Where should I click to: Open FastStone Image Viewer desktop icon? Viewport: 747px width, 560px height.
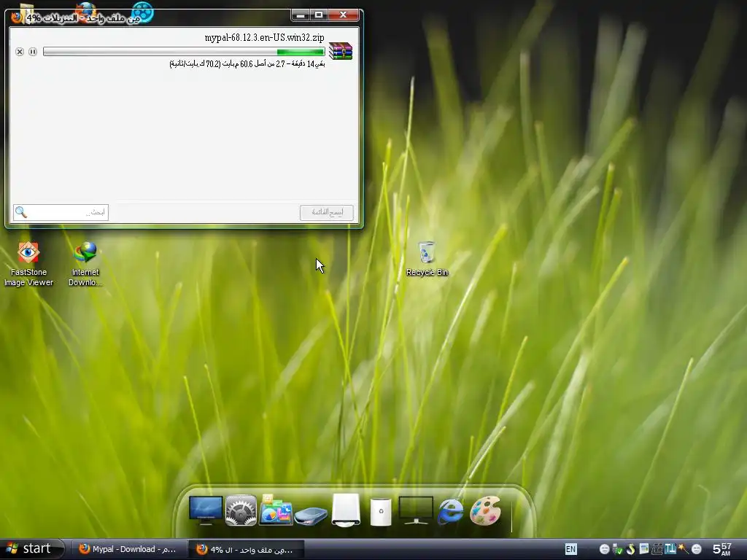(x=28, y=264)
